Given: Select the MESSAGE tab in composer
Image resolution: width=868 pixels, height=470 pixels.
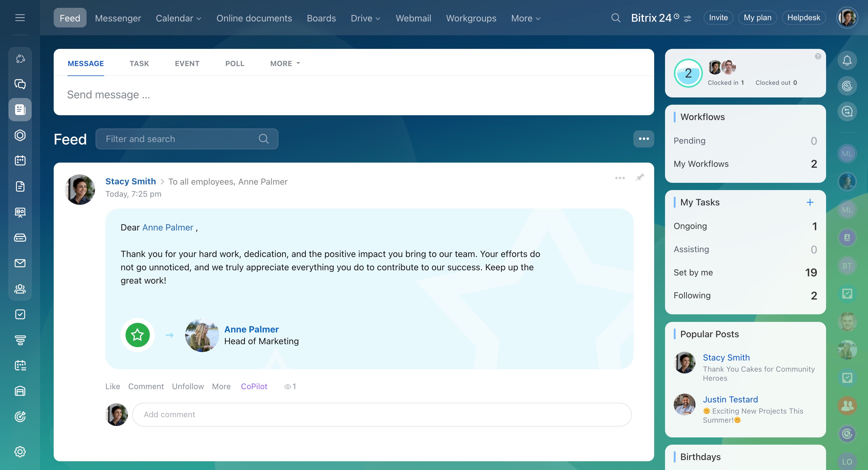Looking at the screenshot, I should (x=86, y=63).
